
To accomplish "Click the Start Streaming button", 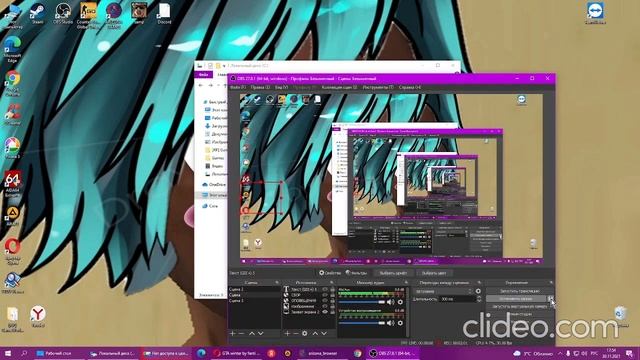I will tap(520, 291).
